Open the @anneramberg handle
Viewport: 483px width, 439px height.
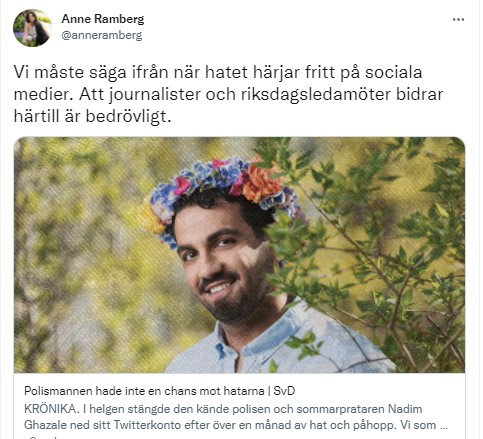click(102, 35)
